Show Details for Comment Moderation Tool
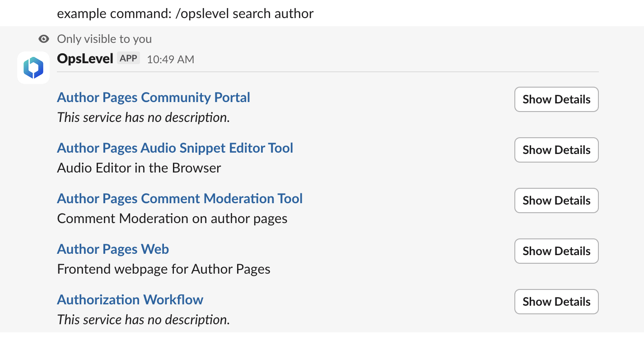Image resolution: width=644 pixels, height=345 pixels. (556, 200)
